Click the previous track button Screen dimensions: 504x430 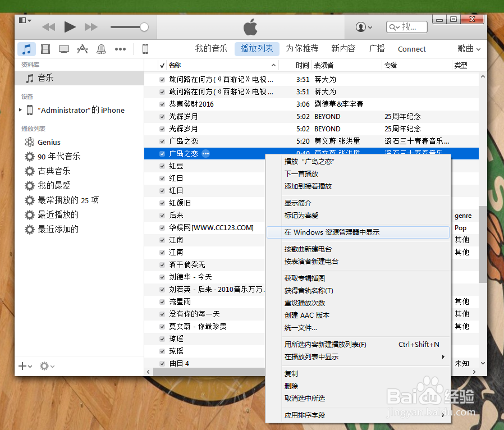(48, 27)
